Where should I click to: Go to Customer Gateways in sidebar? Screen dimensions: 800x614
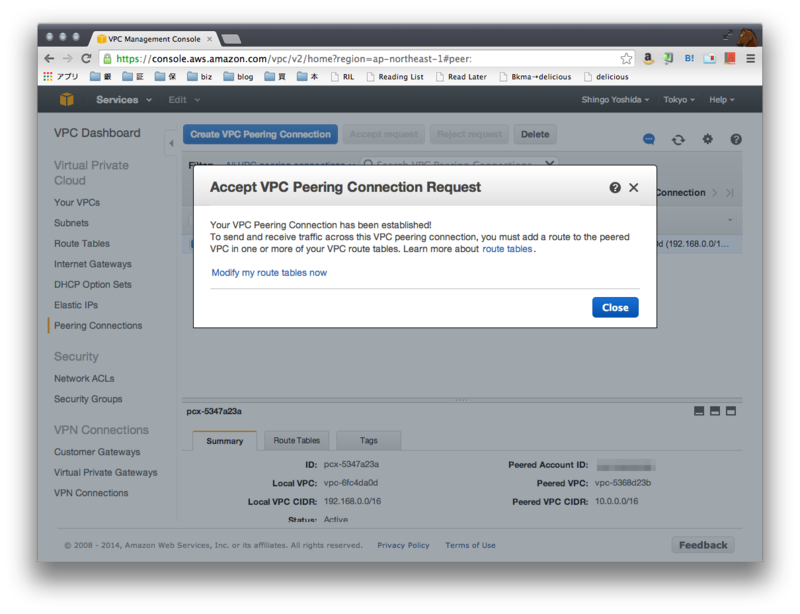[x=97, y=452]
